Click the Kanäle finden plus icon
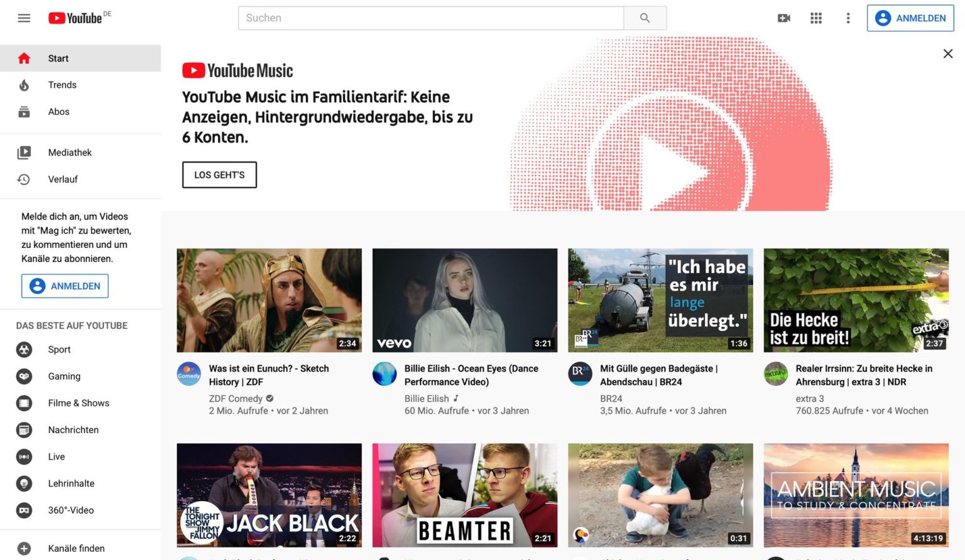Image resolution: width=965 pixels, height=560 pixels. click(24, 547)
